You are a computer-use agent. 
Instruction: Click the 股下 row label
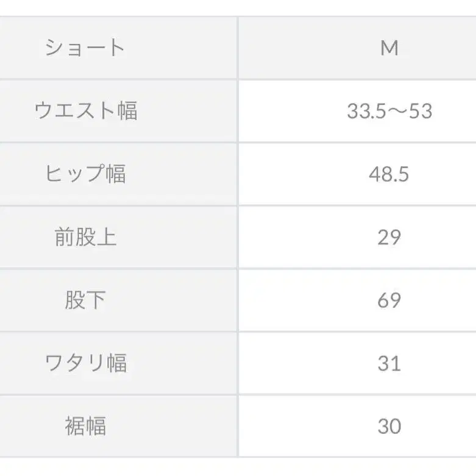(85, 300)
